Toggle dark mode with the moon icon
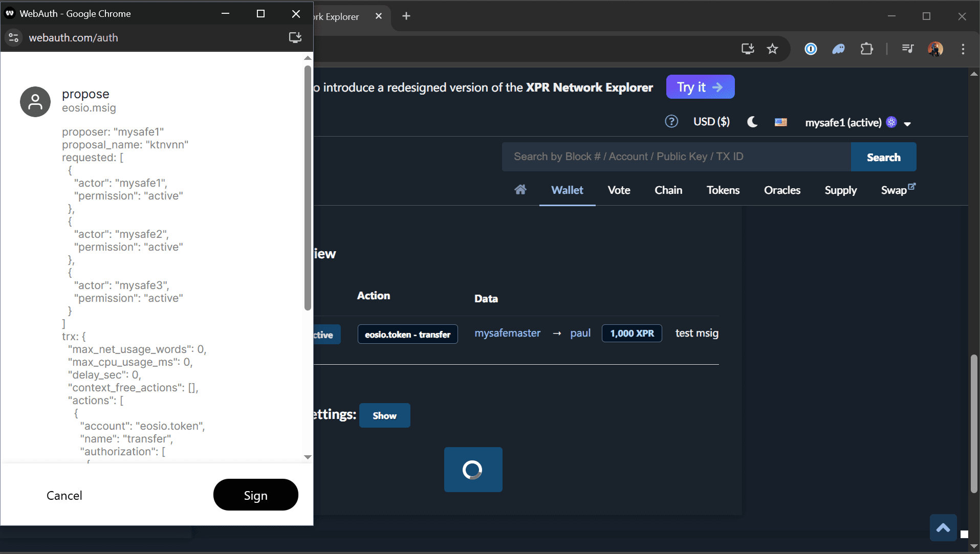Screen dimensions: 980x554 [752, 122]
